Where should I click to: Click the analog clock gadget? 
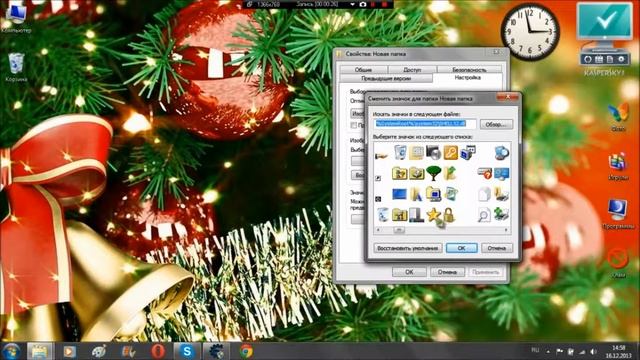530,32
